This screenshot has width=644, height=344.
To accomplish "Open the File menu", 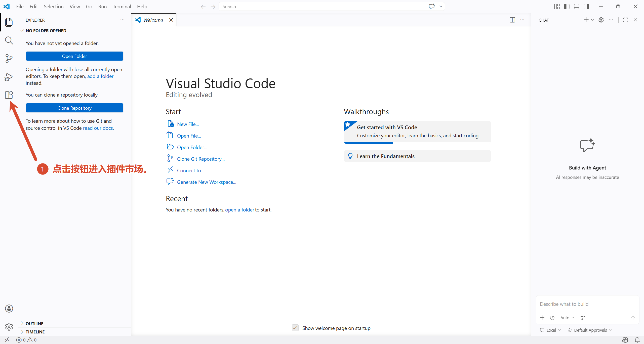I will coord(20,7).
